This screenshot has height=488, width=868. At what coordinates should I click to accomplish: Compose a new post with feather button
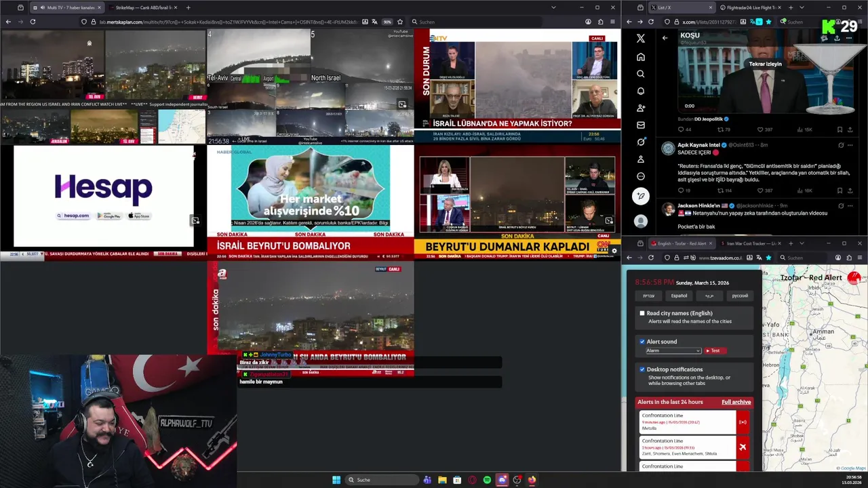(641, 197)
